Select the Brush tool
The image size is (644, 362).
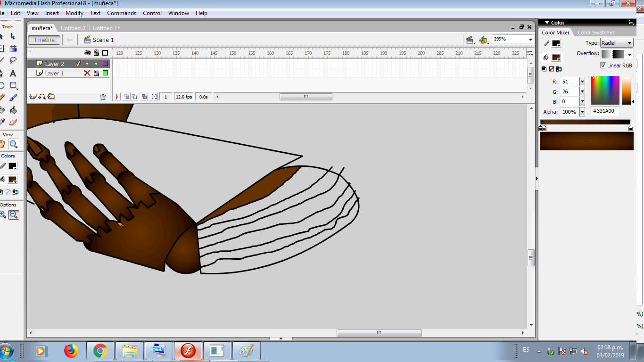[x=13, y=98]
